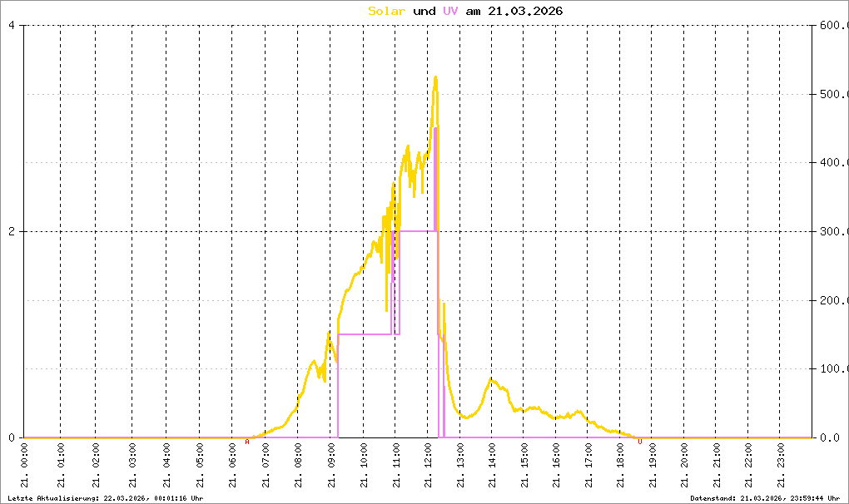Click the pink UV plateau at level 2
The image size is (849, 504).
pyautogui.click(x=418, y=231)
